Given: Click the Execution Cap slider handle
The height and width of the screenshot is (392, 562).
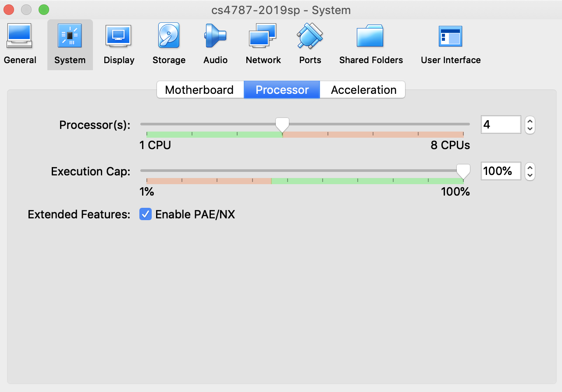Looking at the screenshot, I should (463, 171).
